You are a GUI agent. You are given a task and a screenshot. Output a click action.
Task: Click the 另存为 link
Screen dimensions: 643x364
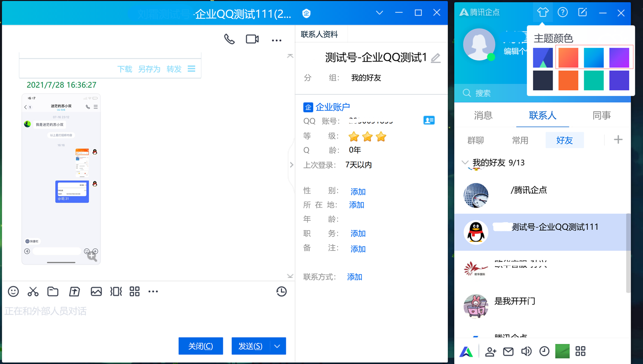pyautogui.click(x=149, y=69)
